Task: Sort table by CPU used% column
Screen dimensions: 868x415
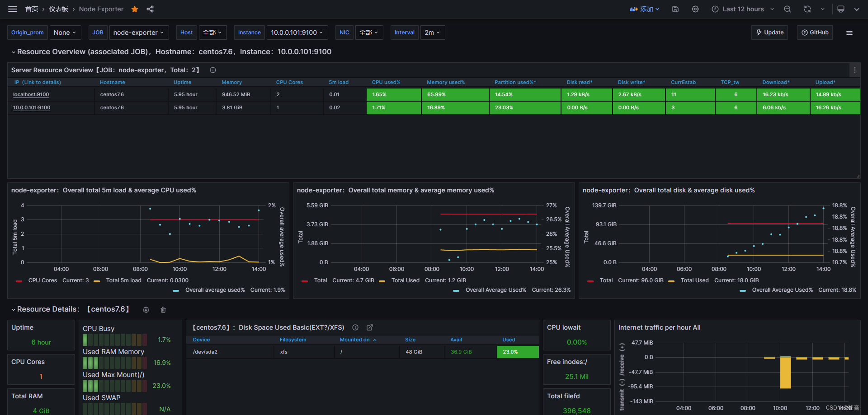Action: coord(386,82)
